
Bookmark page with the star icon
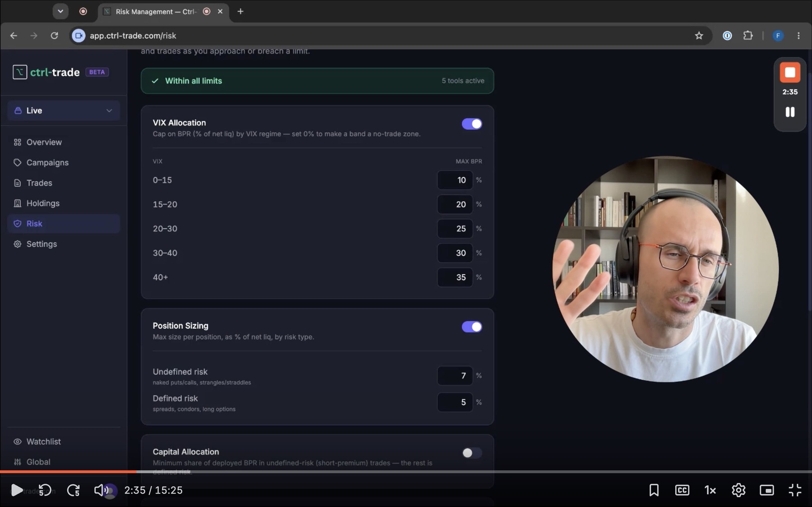(x=699, y=36)
